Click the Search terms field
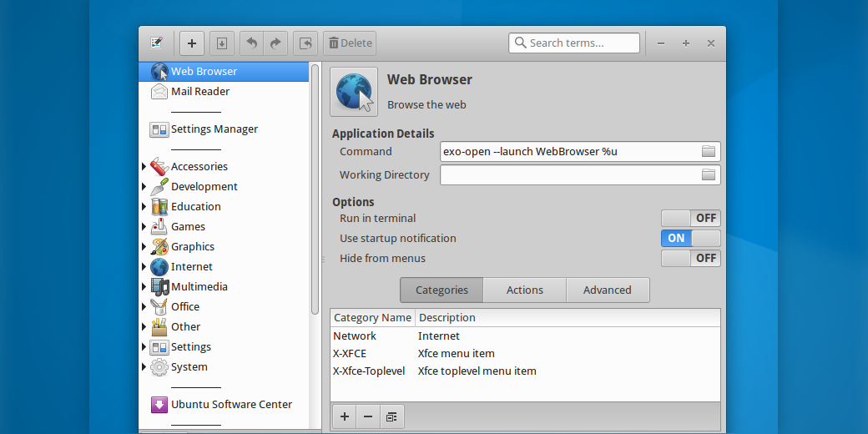 (x=574, y=43)
